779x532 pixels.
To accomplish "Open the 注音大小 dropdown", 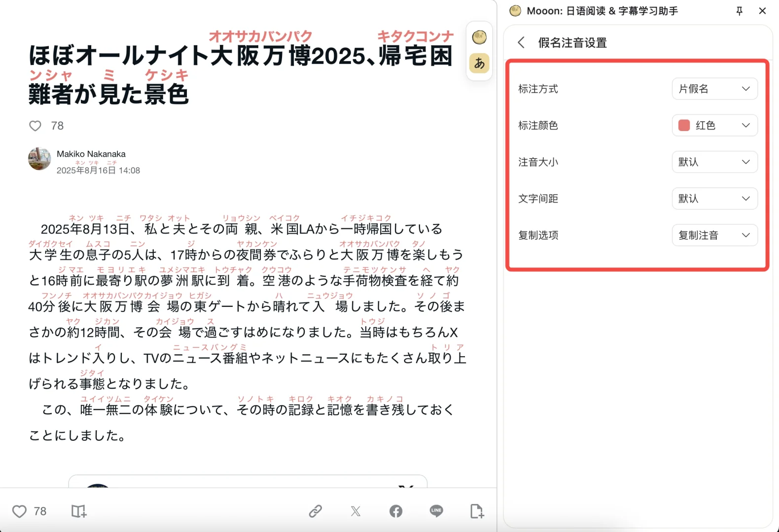I will point(714,162).
